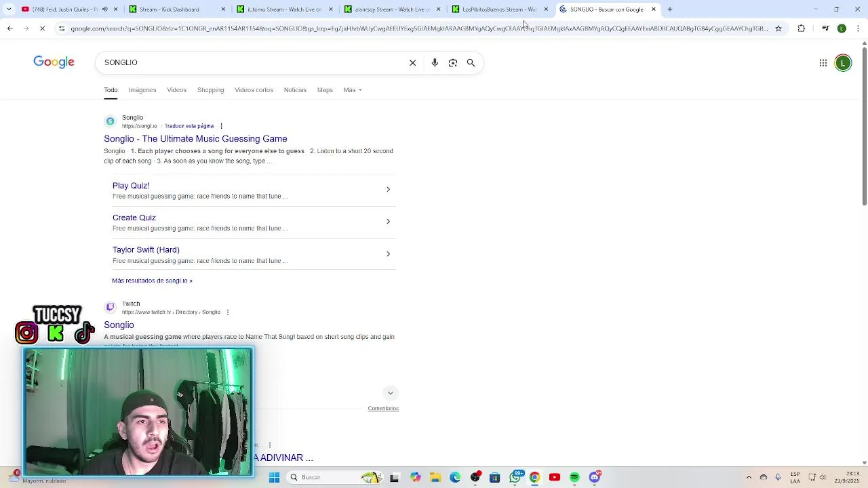868x488 pixels.
Task: Mute audio on YouTube tab speaker icon
Action: pyautogui.click(x=104, y=9)
